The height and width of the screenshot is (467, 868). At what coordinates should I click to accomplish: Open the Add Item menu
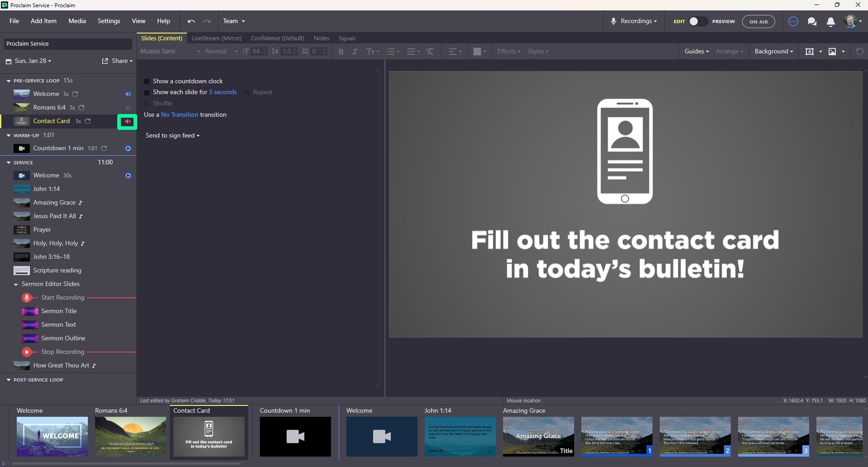43,21
